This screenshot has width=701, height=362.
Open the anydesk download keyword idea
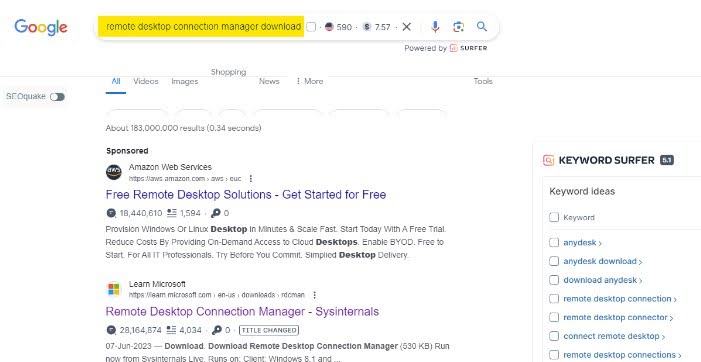(602, 261)
